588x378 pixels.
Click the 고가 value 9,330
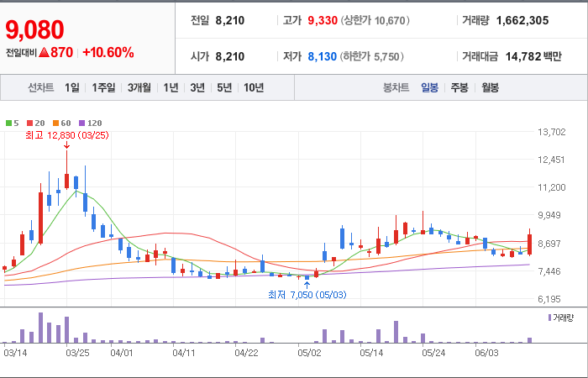click(x=323, y=20)
